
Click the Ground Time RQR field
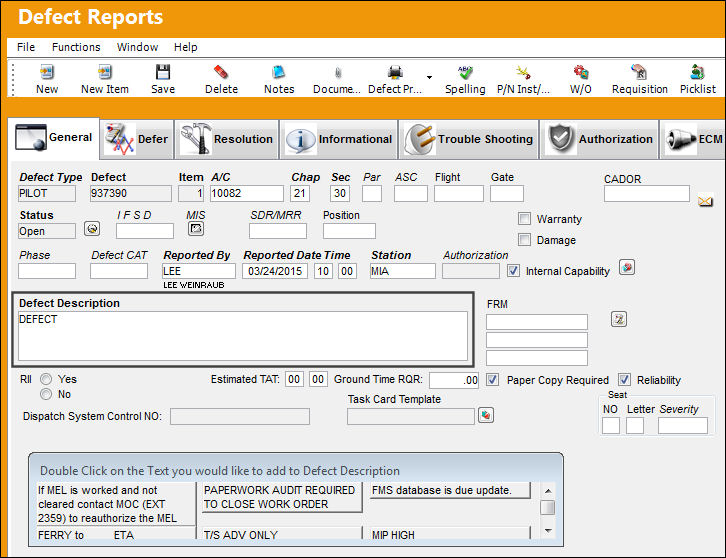(x=454, y=380)
